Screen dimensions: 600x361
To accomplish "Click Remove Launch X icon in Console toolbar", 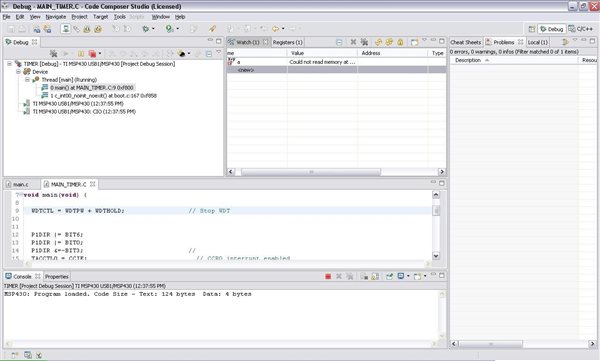I will pyautogui.click(x=339, y=276).
